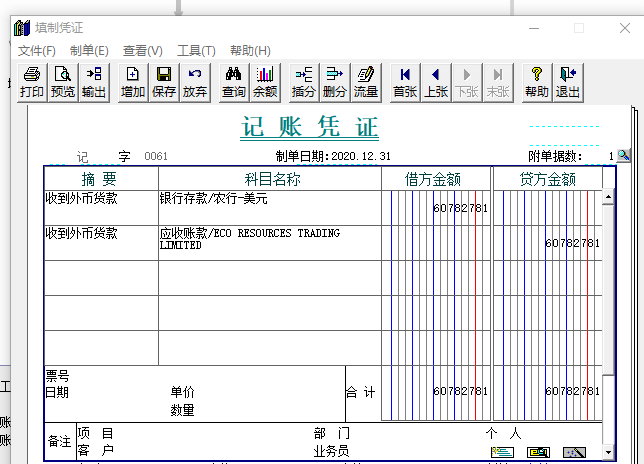Image resolution: width=644 pixels, height=464 pixels.
Task: Open 查询 (Query) binoculars icon
Action: pos(234,83)
